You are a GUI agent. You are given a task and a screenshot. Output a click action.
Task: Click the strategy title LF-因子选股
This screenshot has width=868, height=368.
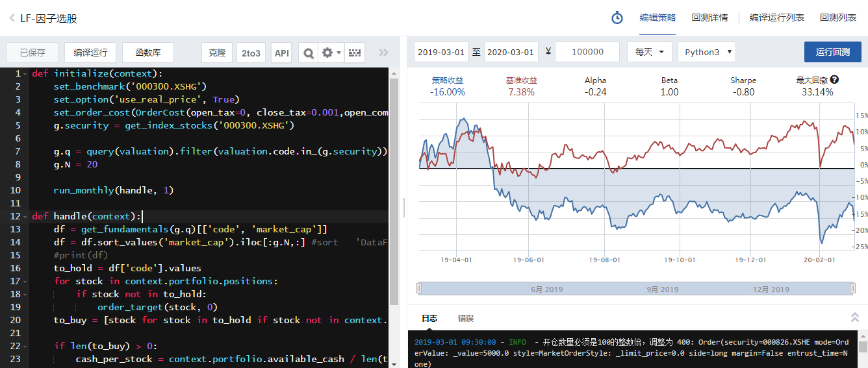point(49,18)
